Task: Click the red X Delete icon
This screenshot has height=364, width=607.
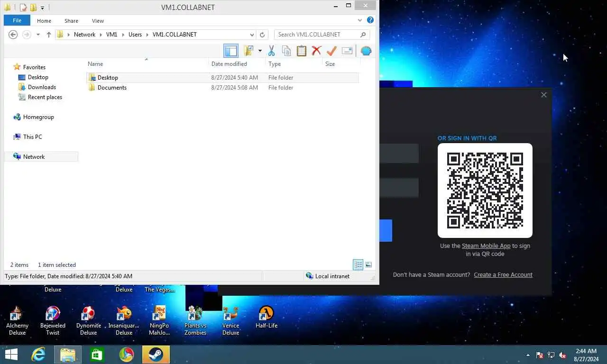Action: (316, 51)
